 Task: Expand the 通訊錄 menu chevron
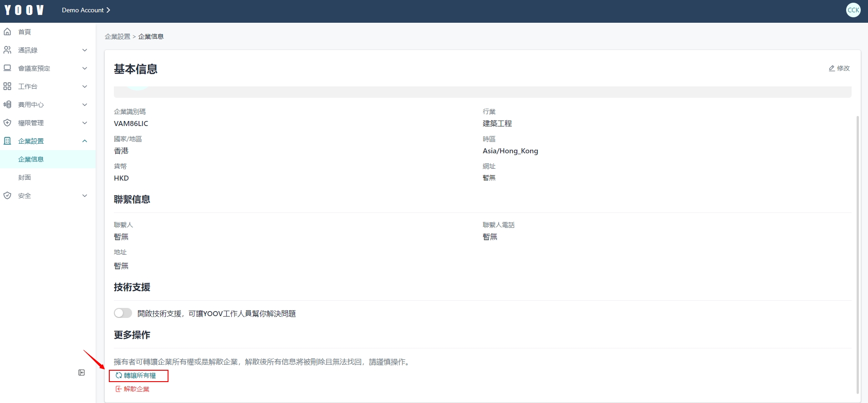(x=85, y=50)
